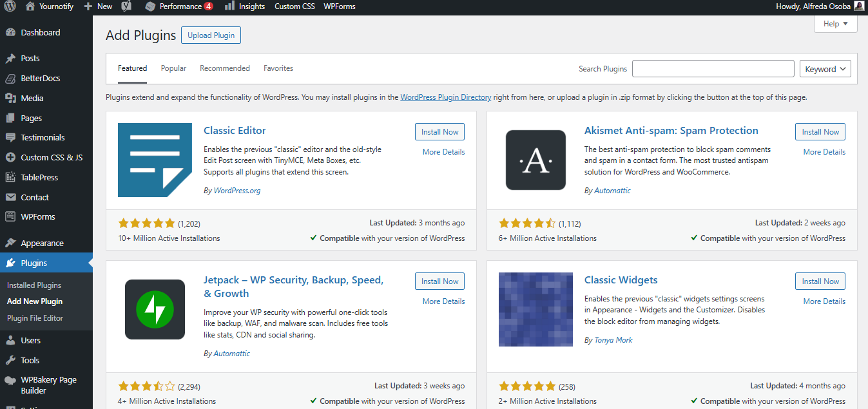
Task: Open the Classic Editor title link
Action: click(x=235, y=131)
